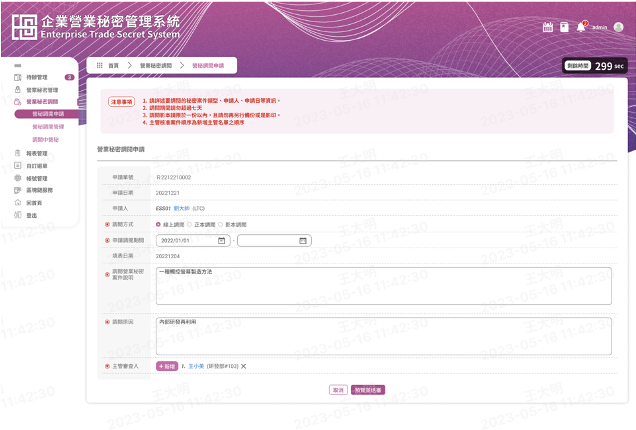This screenshot has height=430, width=636.
Task: Open the 營秘調閱管理 submenu item
Action: coord(48,127)
